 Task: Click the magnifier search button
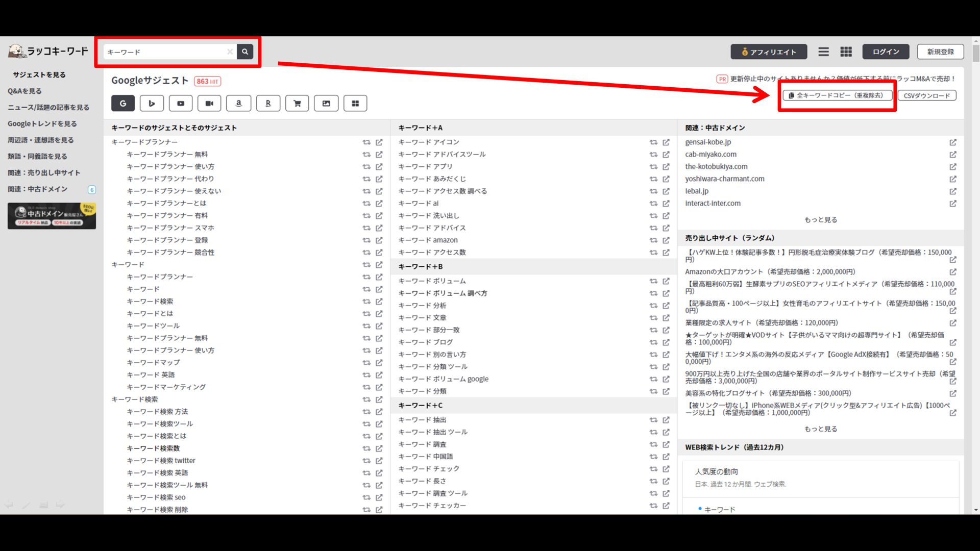click(x=245, y=52)
